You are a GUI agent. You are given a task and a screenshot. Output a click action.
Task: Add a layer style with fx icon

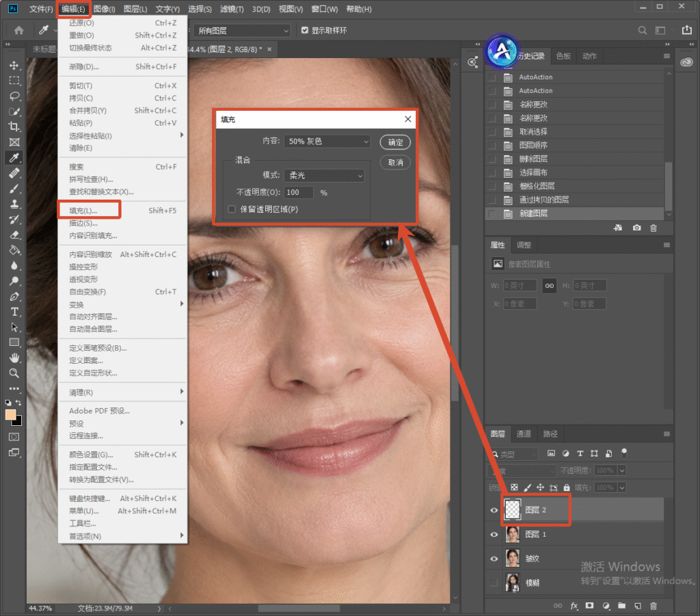pos(574,606)
